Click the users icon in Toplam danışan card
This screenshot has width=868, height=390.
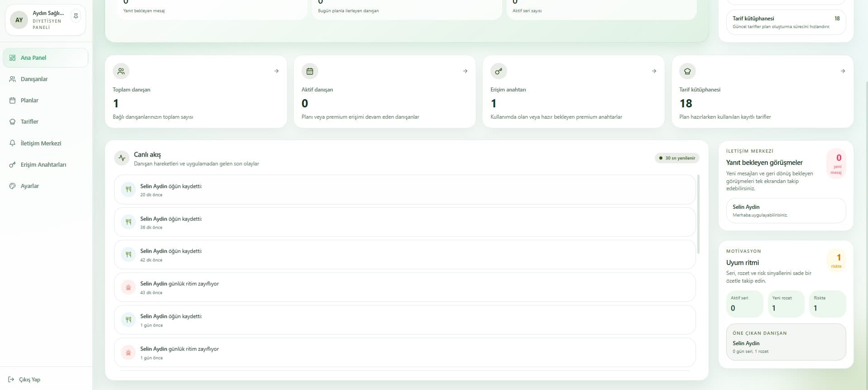[121, 71]
